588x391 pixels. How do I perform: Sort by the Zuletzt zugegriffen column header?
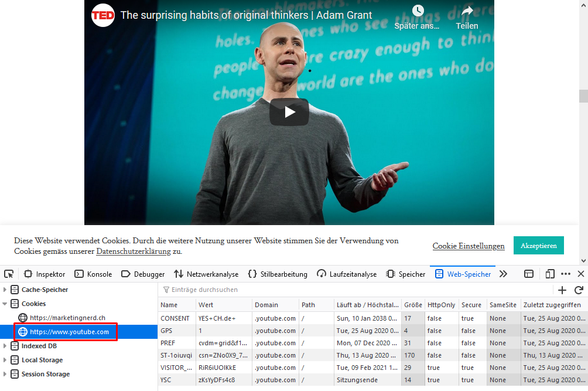pos(554,305)
